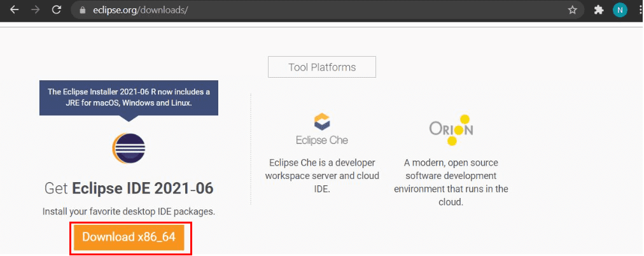The height and width of the screenshot is (256, 644).
Task: Click 'Install your favorite desktop IDE packages' text
Action: tap(129, 211)
